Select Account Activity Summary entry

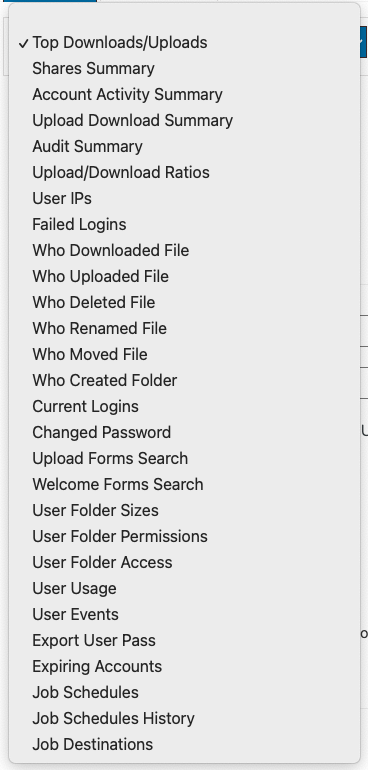[184, 95]
